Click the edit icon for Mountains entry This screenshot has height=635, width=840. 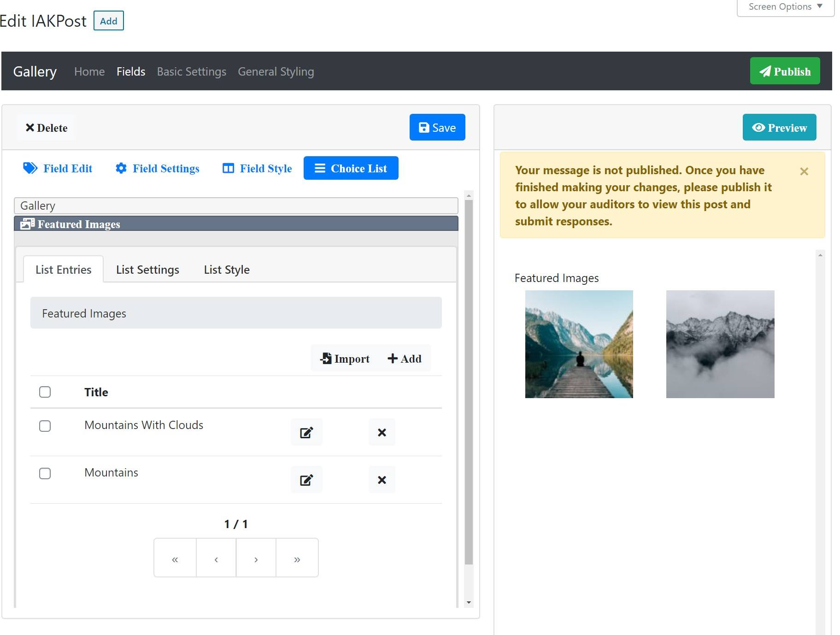click(x=306, y=480)
